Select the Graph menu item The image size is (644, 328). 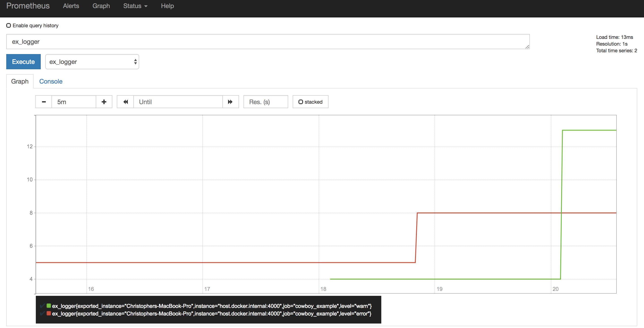[101, 6]
